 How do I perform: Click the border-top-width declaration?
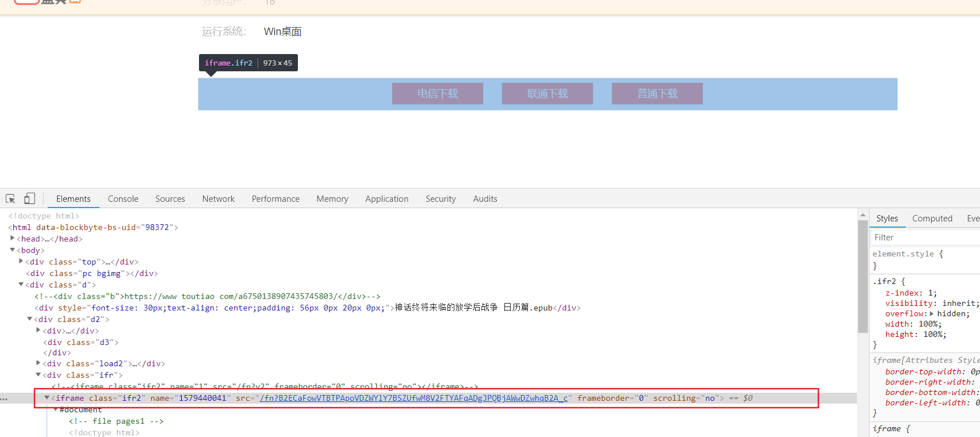[x=932, y=371]
